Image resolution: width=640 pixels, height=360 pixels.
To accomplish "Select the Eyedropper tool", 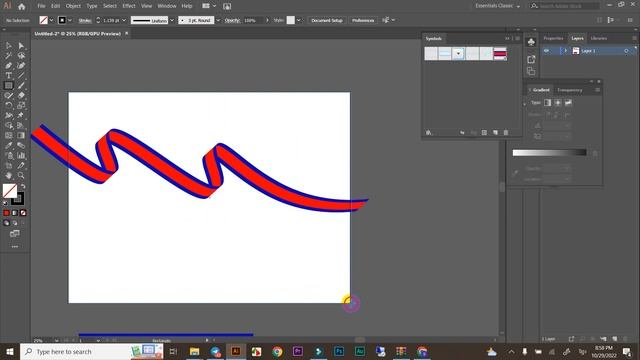I will point(9,145).
